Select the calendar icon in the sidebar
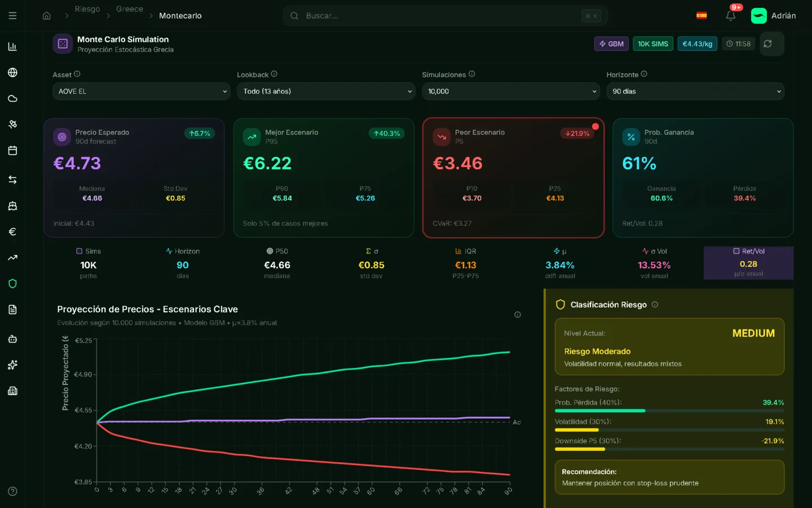Image resolution: width=812 pixels, height=508 pixels. coord(12,150)
